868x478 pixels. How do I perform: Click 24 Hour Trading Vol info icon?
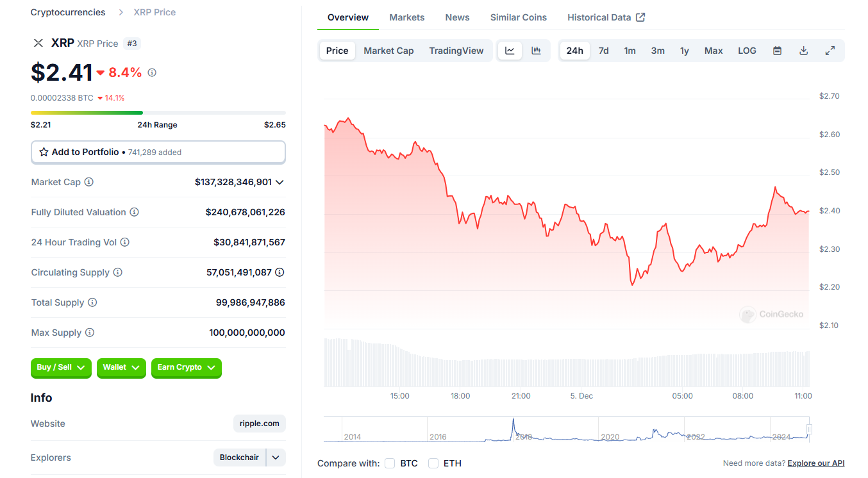click(x=124, y=242)
